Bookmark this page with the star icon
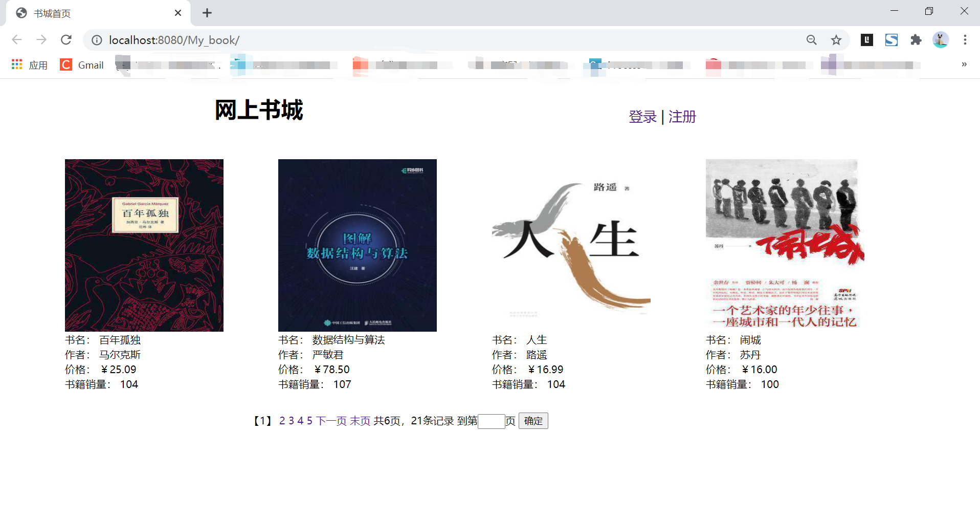 [x=836, y=40]
